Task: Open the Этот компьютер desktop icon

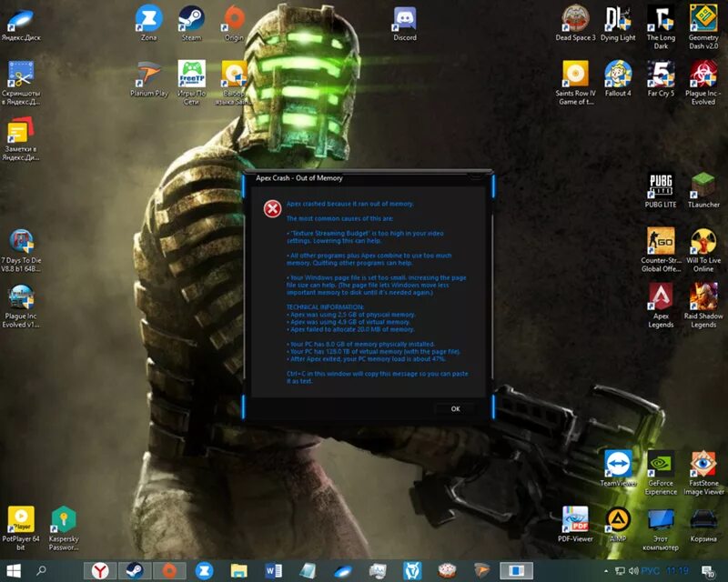Action: coord(661,529)
